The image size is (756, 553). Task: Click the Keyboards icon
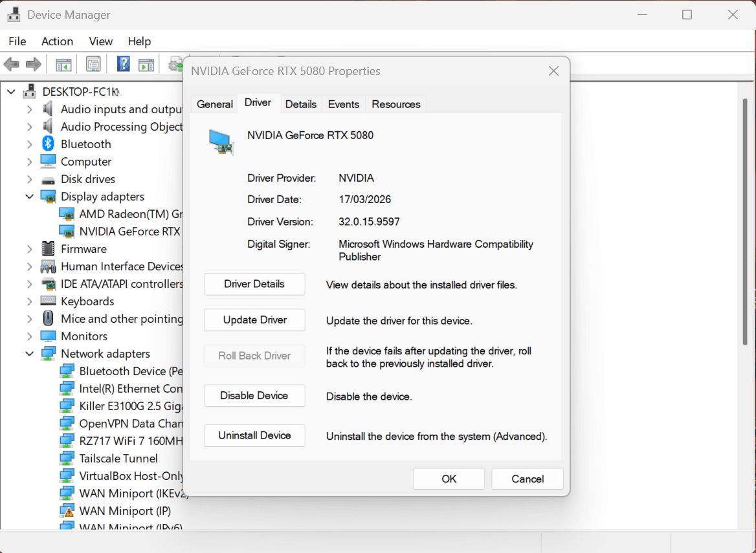(x=48, y=301)
